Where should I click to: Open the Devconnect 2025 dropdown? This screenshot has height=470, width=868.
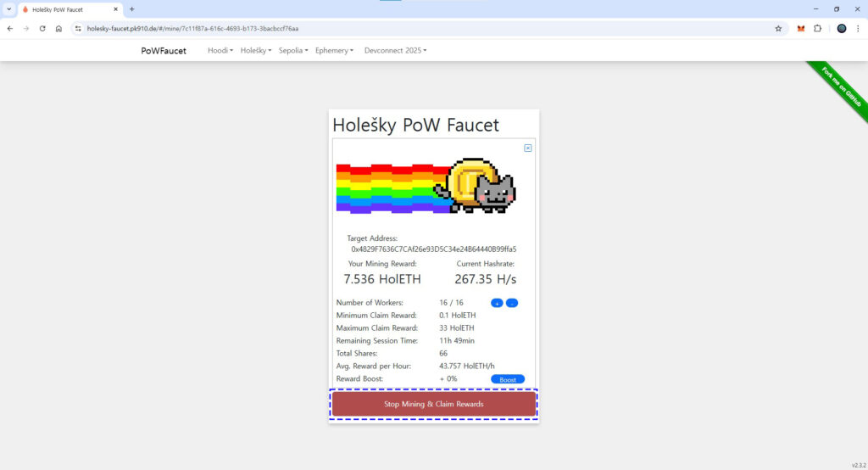point(395,51)
